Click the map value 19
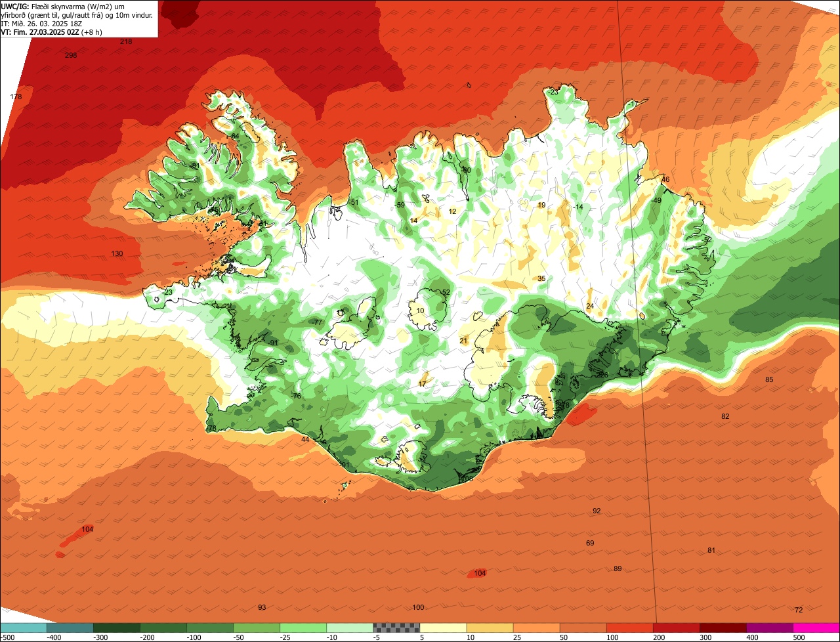This screenshot has height=642, width=840. (541, 205)
